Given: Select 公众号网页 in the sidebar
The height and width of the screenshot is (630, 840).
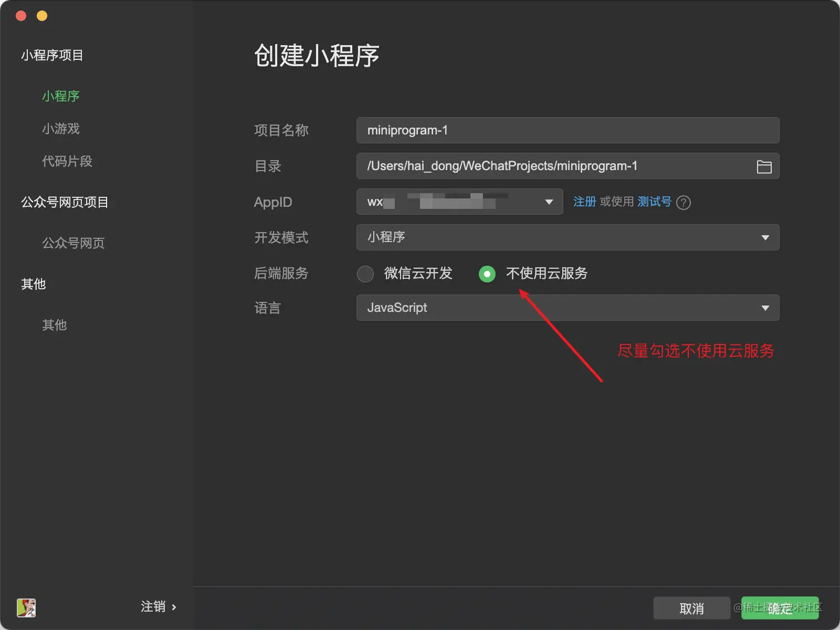Looking at the screenshot, I should 73,243.
